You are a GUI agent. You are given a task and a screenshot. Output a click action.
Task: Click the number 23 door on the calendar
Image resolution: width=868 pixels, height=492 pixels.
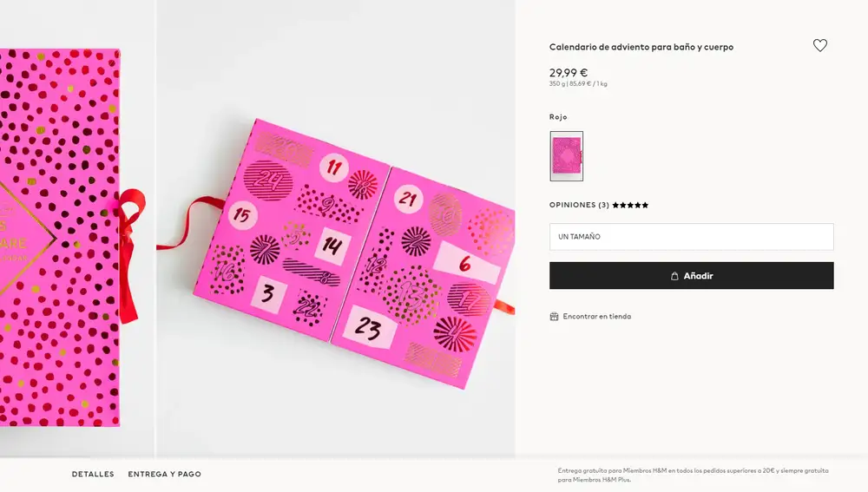(x=369, y=327)
